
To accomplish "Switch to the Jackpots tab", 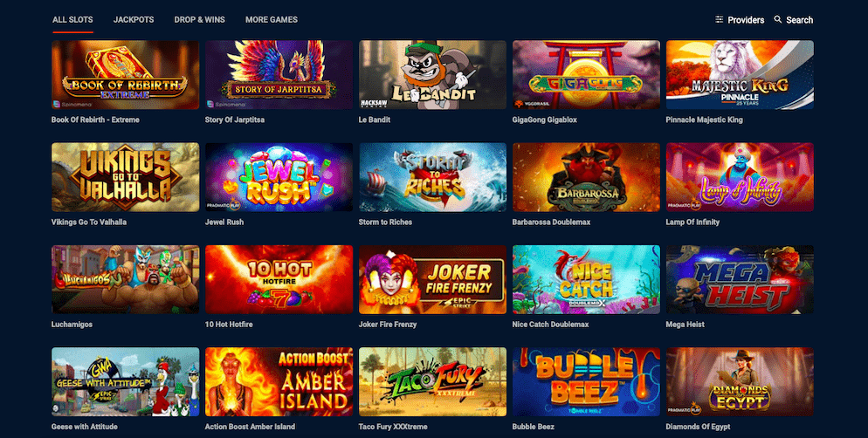I will tap(134, 19).
